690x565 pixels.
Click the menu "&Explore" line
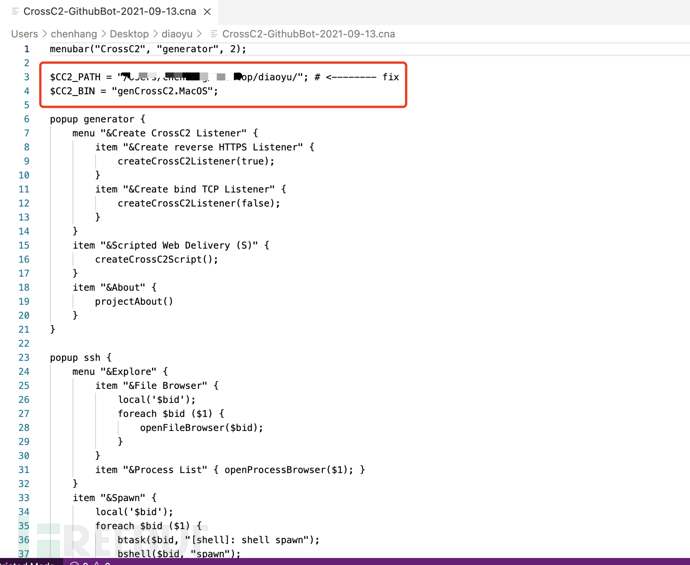coord(120,372)
